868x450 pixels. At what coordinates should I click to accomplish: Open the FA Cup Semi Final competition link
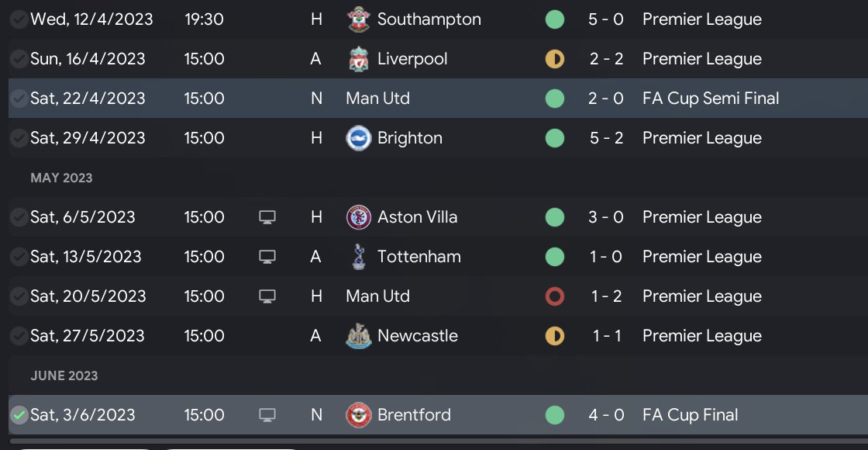[x=711, y=99]
